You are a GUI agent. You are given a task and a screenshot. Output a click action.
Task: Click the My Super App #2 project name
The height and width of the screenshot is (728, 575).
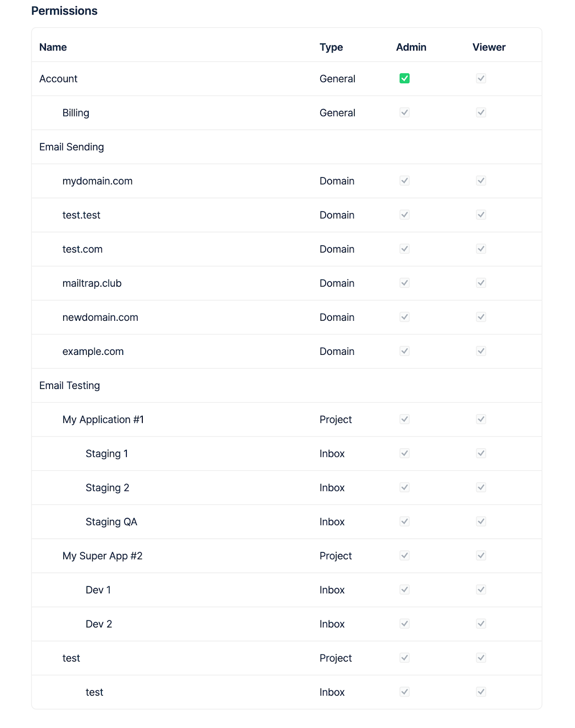click(102, 556)
